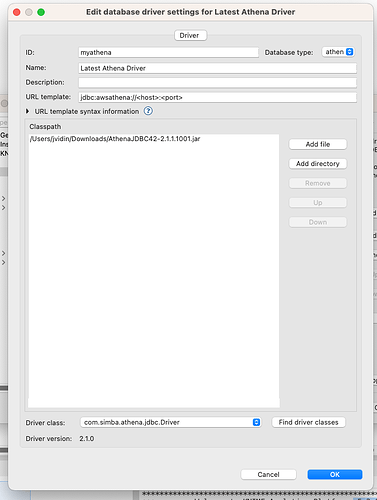
Task: Open the Driver class combo box
Action: (x=171, y=422)
